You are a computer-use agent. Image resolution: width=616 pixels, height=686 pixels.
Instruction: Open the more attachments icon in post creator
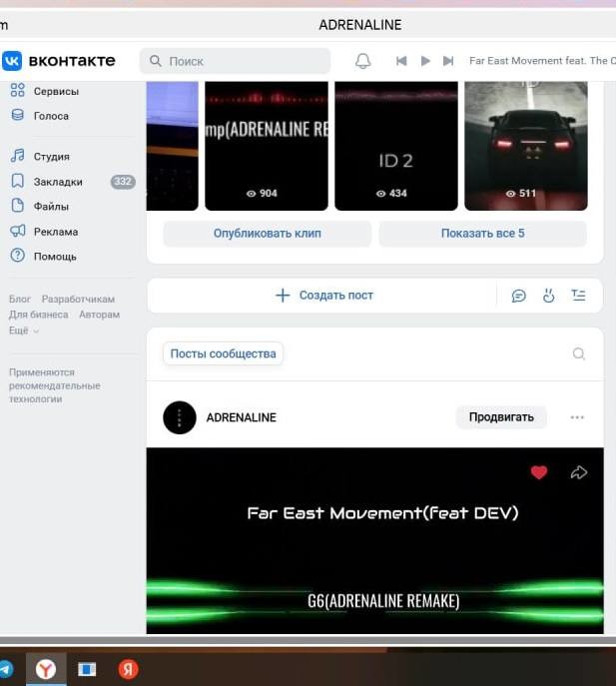tap(579, 296)
